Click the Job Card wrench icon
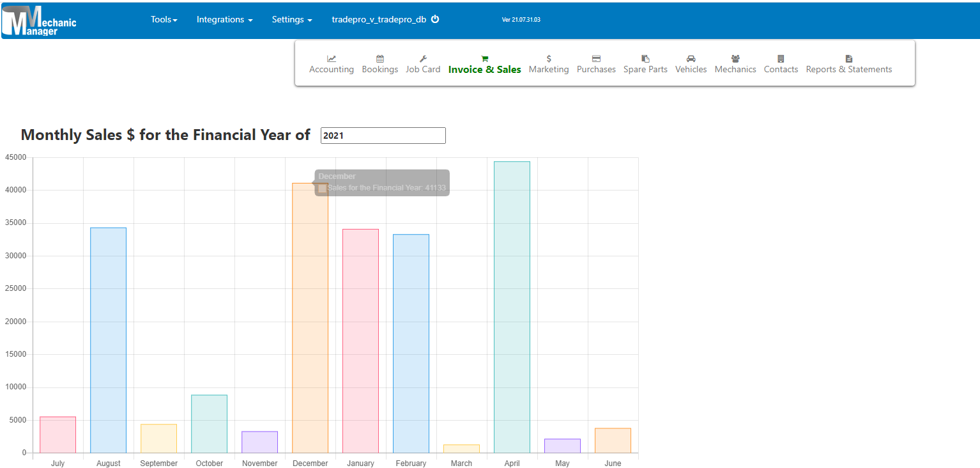This screenshot has height=468, width=980. point(423,58)
